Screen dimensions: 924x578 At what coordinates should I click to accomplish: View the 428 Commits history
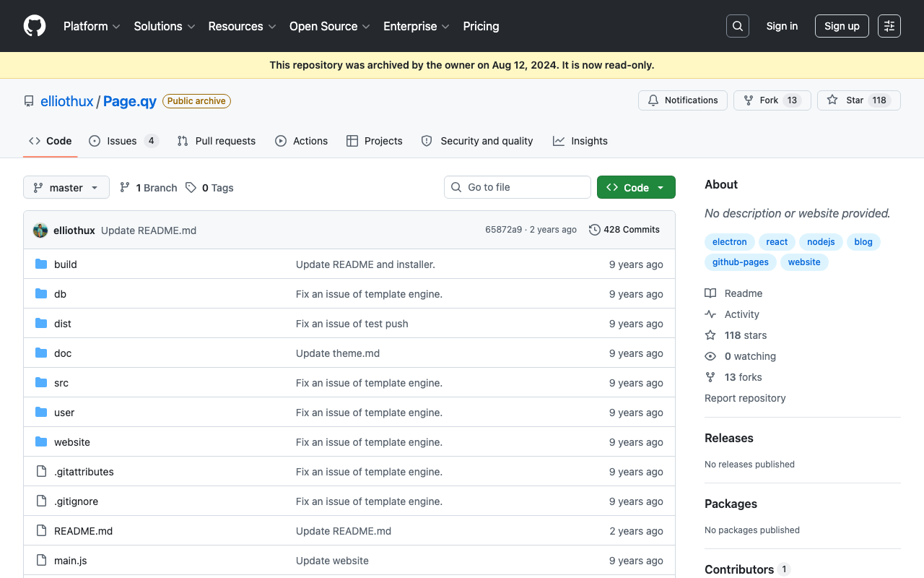pyautogui.click(x=624, y=230)
